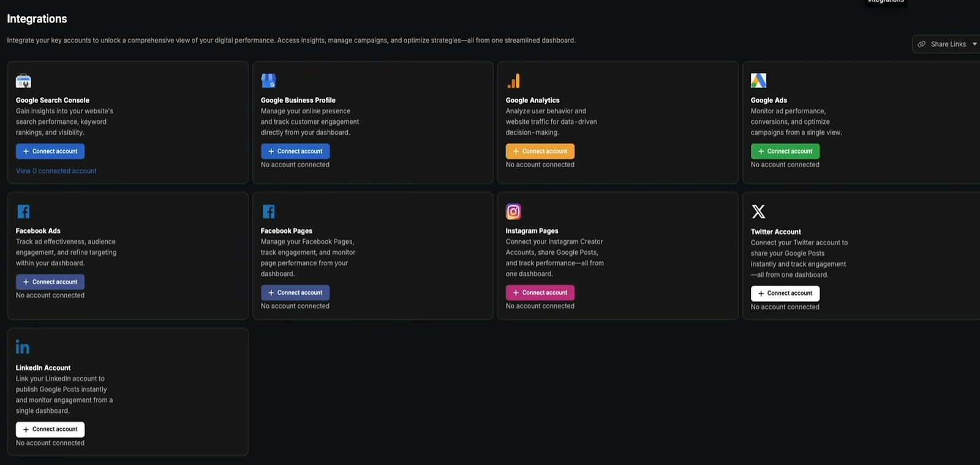Viewport: 980px width, 465px height.
Task: Click the Share Links button label
Action: coord(948,44)
